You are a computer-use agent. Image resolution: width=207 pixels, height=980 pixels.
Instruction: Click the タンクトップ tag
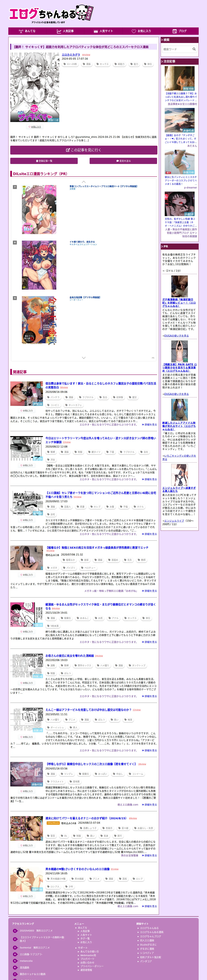click(x=137, y=665)
